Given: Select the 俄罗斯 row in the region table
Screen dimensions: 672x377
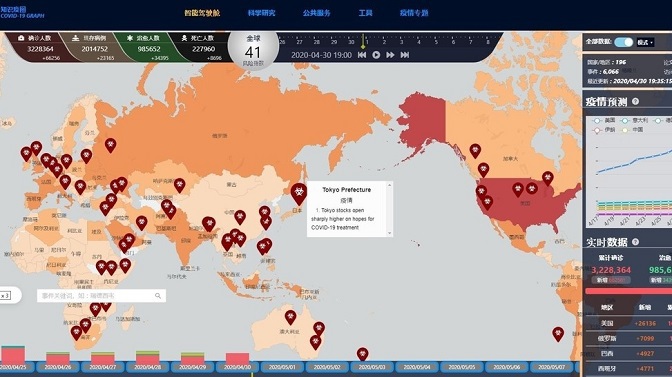Looking at the screenshot, I should (628, 338).
